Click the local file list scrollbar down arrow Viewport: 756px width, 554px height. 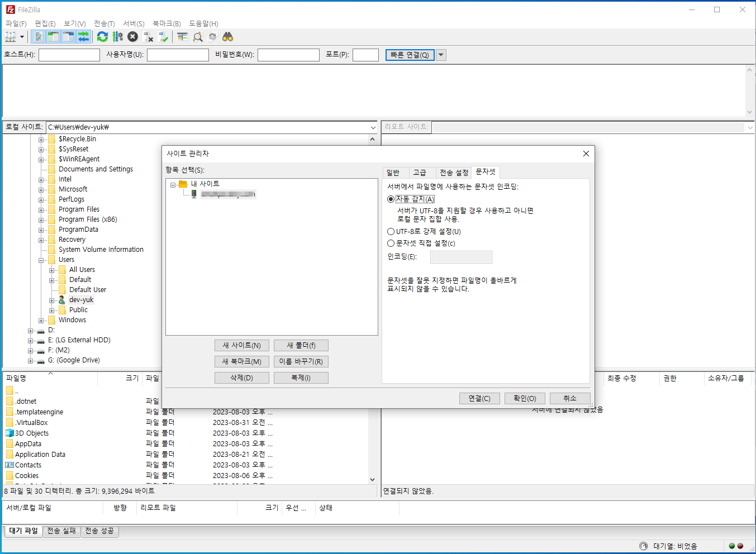[x=373, y=479]
